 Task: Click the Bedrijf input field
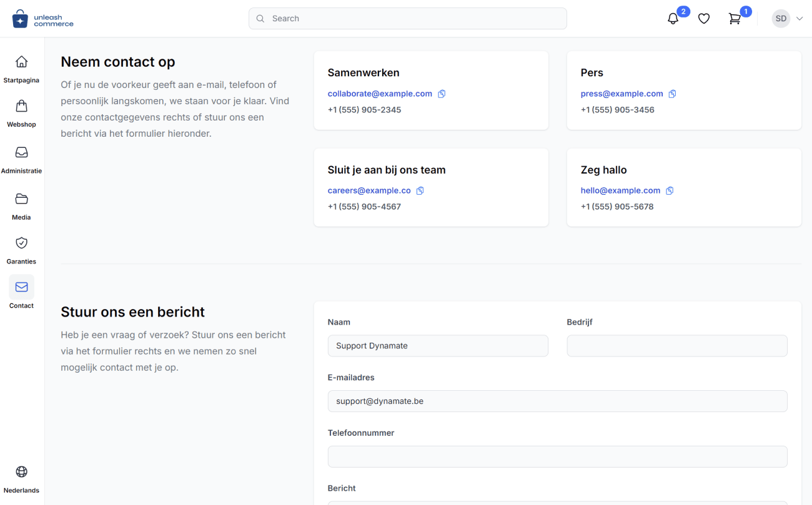[x=677, y=346]
